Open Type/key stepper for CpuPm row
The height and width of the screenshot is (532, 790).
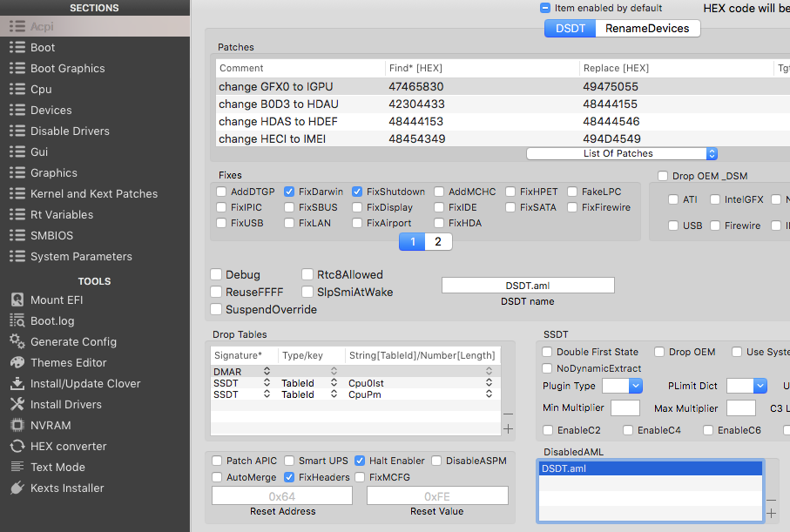334,394
